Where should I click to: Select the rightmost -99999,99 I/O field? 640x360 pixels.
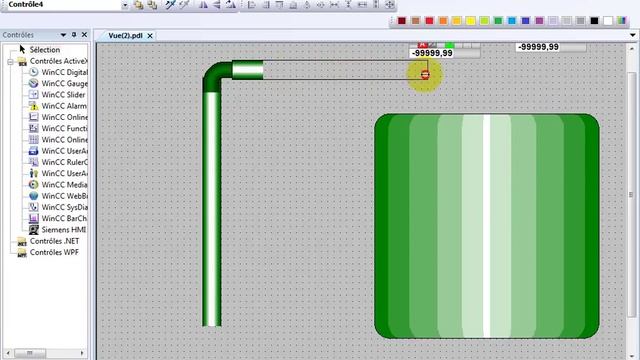(x=551, y=47)
